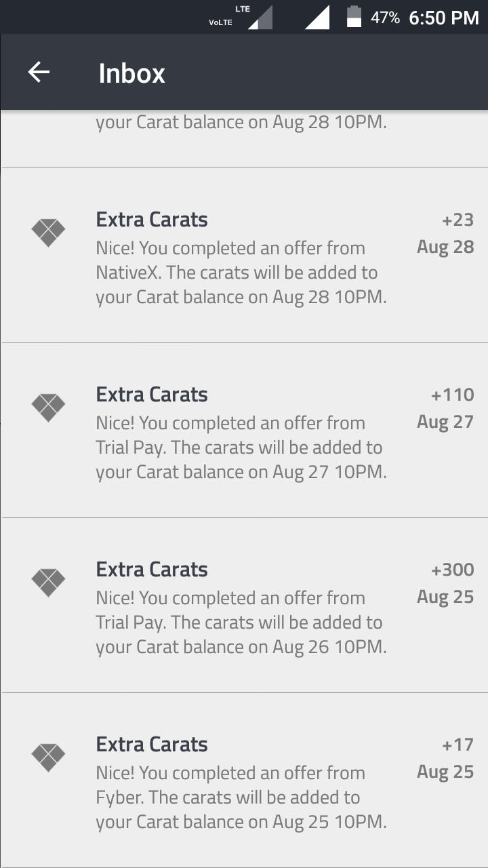
Task: Select the +300 carats amount
Action: click(x=452, y=570)
